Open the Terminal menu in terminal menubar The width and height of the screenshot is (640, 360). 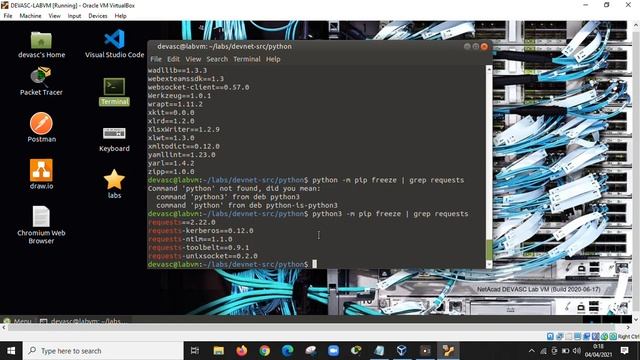coord(247,59)
